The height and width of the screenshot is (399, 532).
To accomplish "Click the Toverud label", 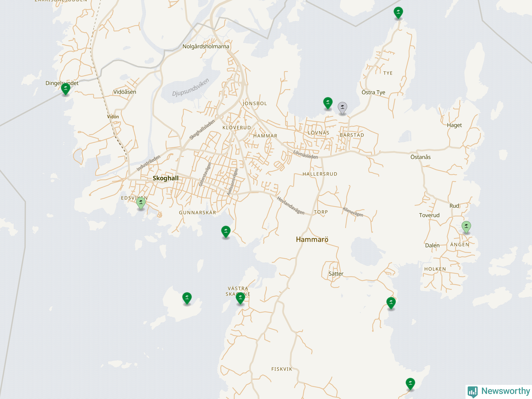I will tap(429, 215).
